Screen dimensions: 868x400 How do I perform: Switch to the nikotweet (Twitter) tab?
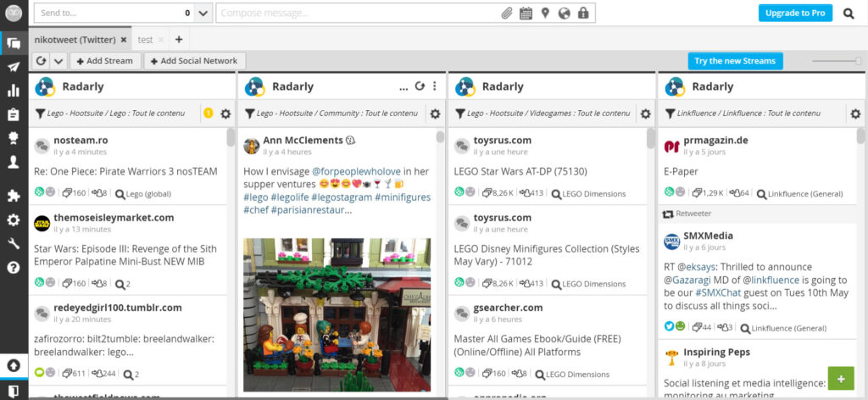pos(75,40)
